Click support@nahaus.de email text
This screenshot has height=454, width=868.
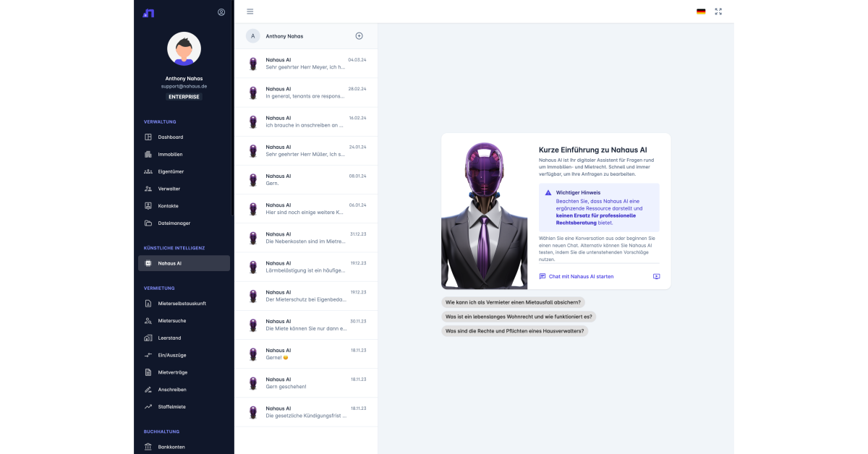(x=184, y=86)
